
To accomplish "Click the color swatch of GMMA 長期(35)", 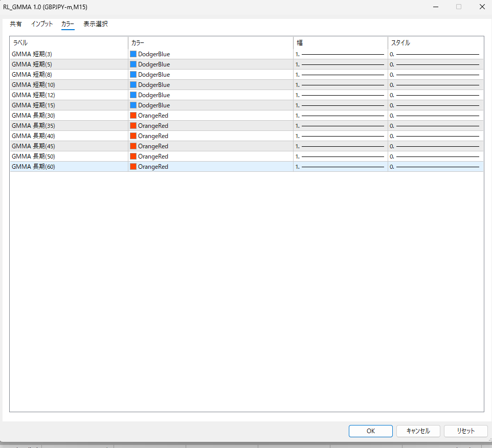I will point(133,125).
